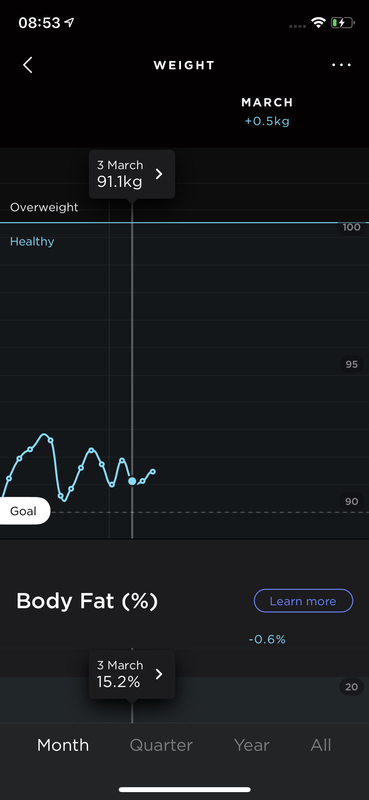Open the three-dot more options menu

(341, 65)
